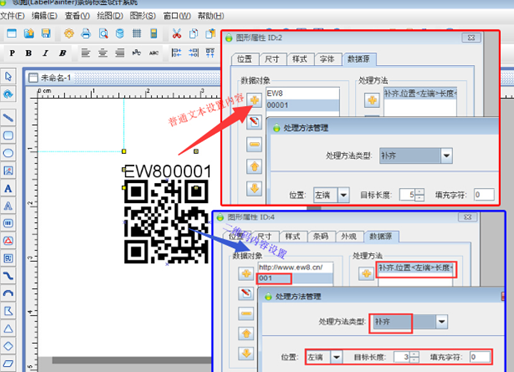The width and height of the screenshot is (514, 372).
Task: Edit data object in ID:2 dialog
Action: pos(254,122)
